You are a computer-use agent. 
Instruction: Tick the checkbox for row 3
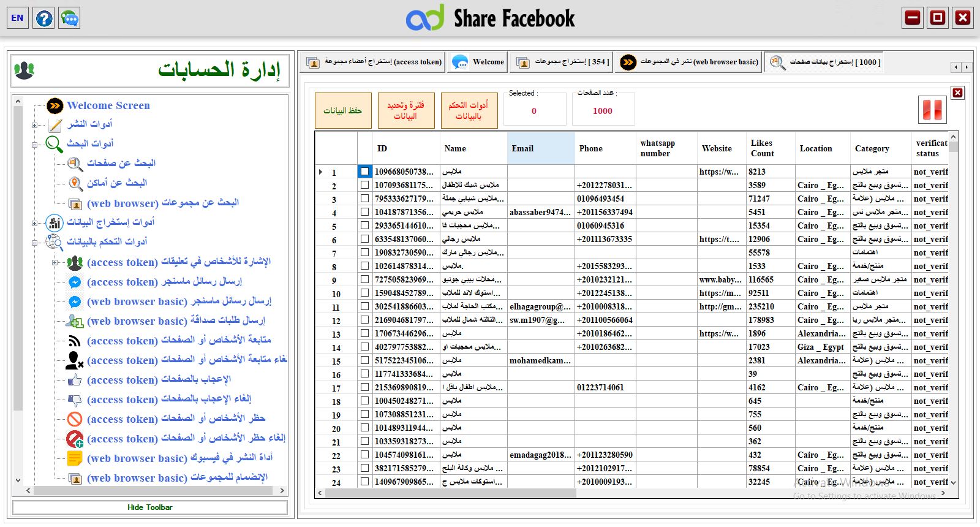point(364,199)
